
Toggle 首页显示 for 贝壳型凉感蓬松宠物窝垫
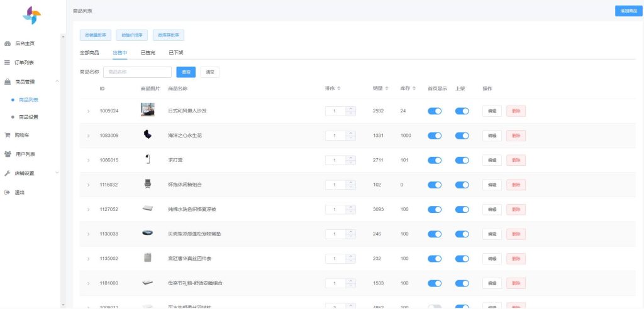tap(435, 234)
